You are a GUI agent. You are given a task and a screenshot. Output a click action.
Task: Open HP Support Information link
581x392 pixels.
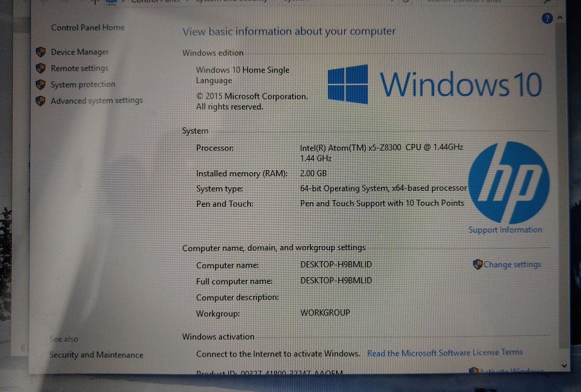point(505,230)
